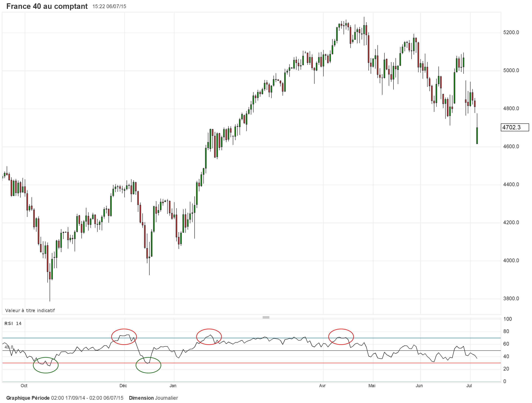
Task: Click the RSI axis label 20
Action: tap(506, 369)
